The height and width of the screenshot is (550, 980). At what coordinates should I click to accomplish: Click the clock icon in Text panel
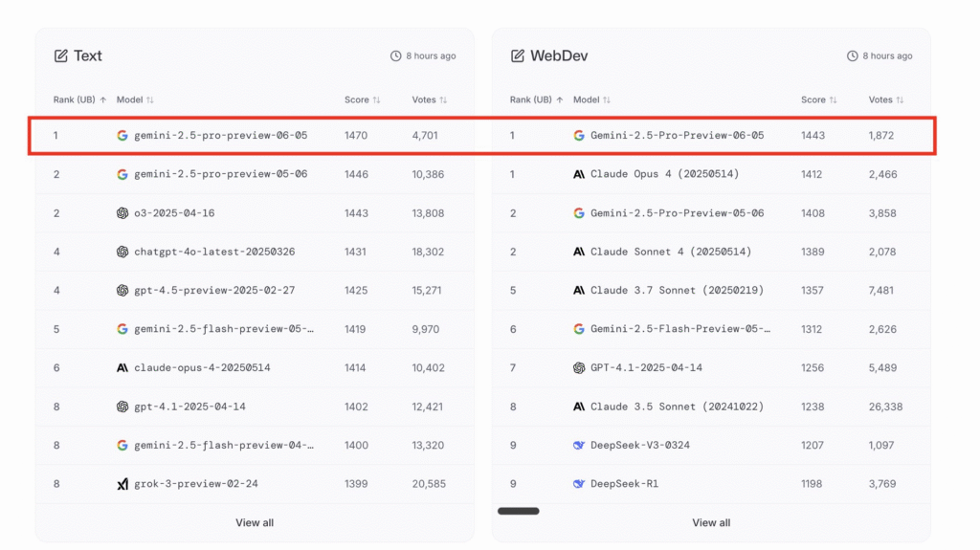click(395, 55)
